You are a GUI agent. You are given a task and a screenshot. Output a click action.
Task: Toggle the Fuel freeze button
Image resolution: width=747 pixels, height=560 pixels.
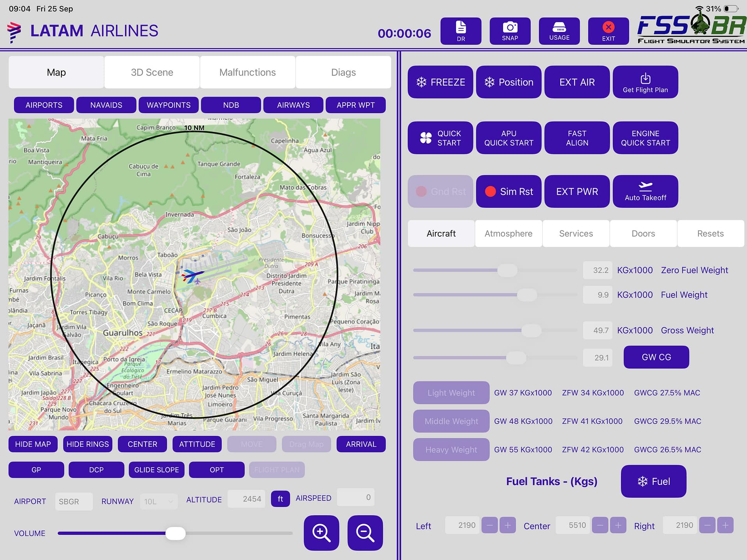[653, 481]
